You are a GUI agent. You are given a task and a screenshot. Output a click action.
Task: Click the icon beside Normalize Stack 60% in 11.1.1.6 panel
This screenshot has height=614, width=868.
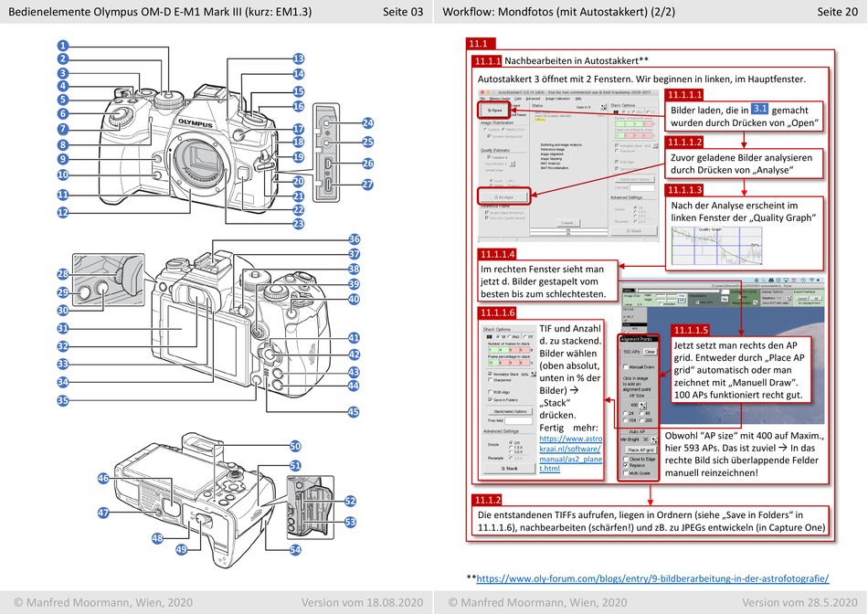533,375
